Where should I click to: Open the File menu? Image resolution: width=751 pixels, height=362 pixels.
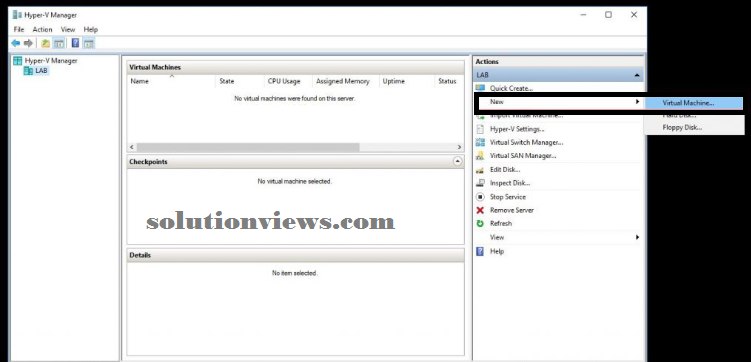click(19, 29)
